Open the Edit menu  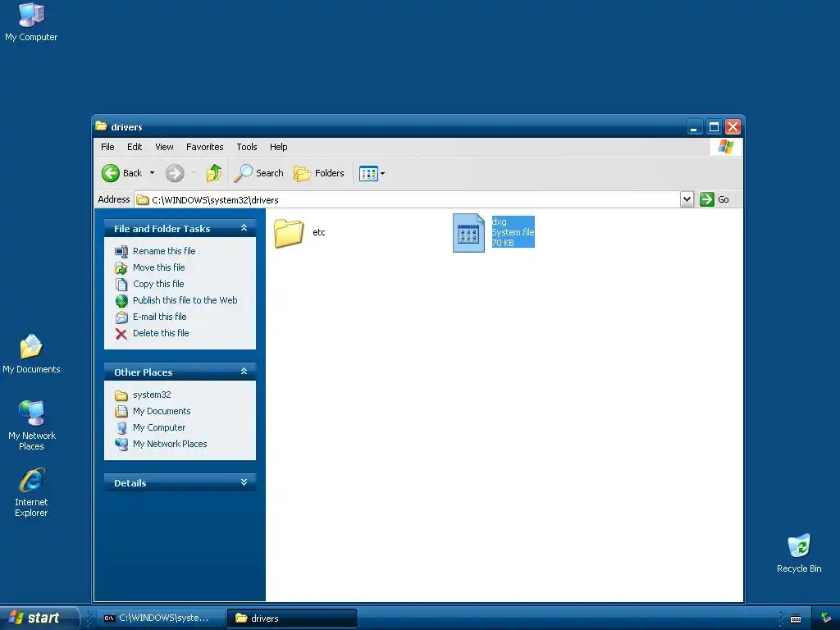click(135, 147)
